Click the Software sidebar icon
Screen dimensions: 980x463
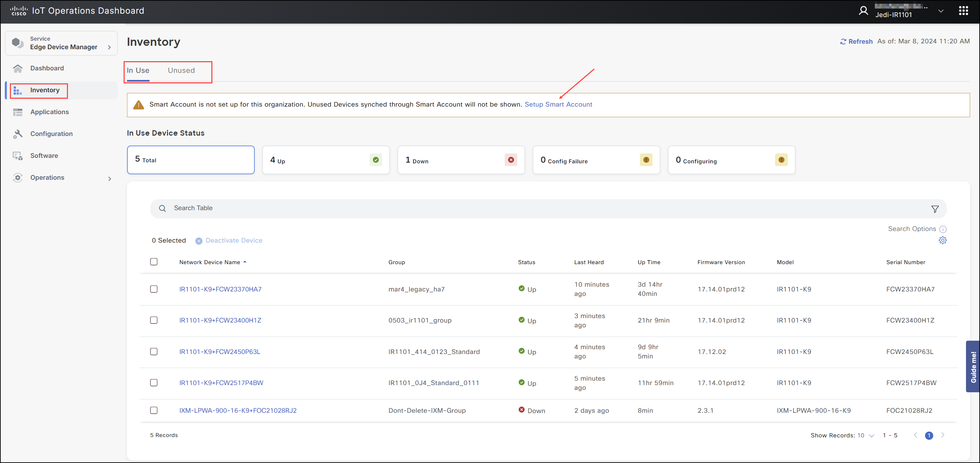pos(17,156)
